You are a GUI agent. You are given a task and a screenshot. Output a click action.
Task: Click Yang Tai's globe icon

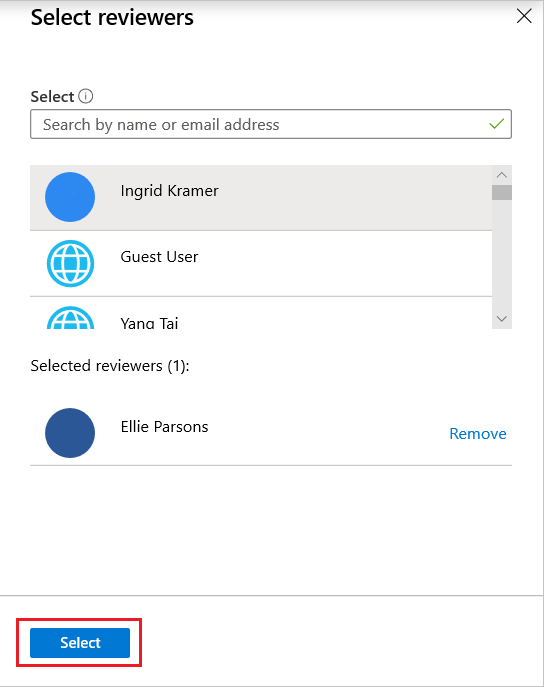[70, 318]
